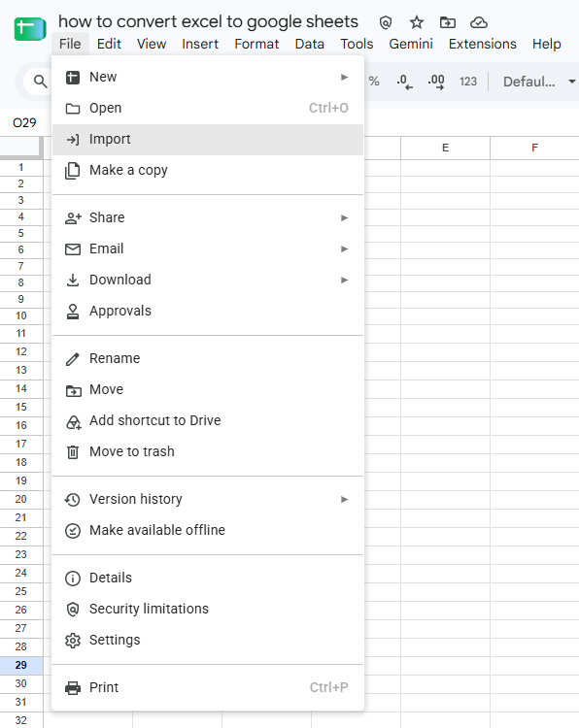Expand the Version history submenu

pos(208,500)
